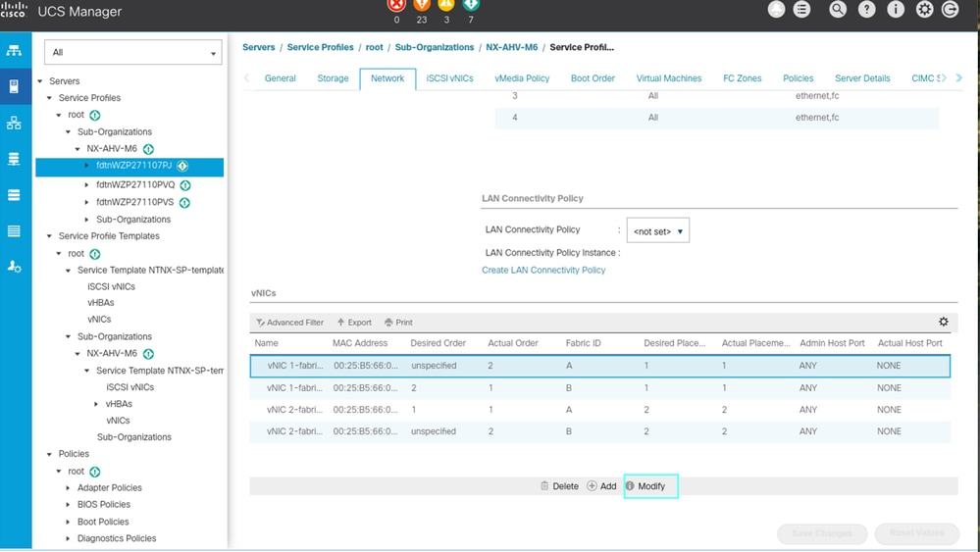980x552 pixels.
Task: Open the Advanced Filter option
Action: click(290, 323)
